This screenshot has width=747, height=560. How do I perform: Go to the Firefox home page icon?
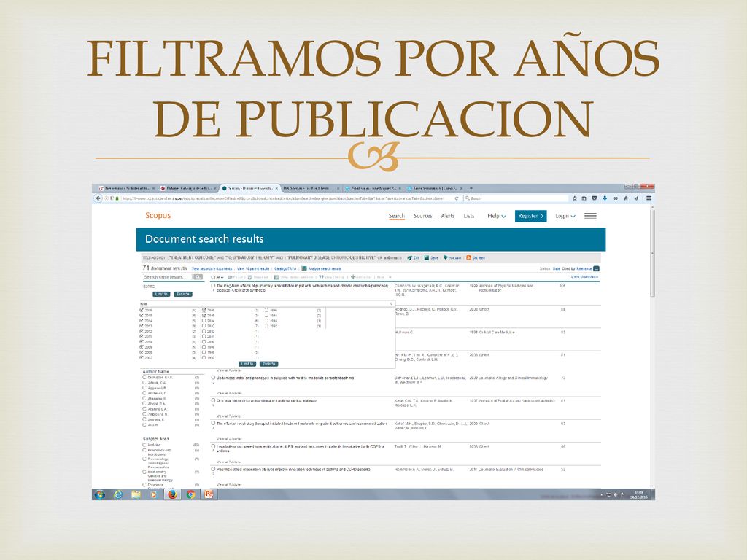626,198
